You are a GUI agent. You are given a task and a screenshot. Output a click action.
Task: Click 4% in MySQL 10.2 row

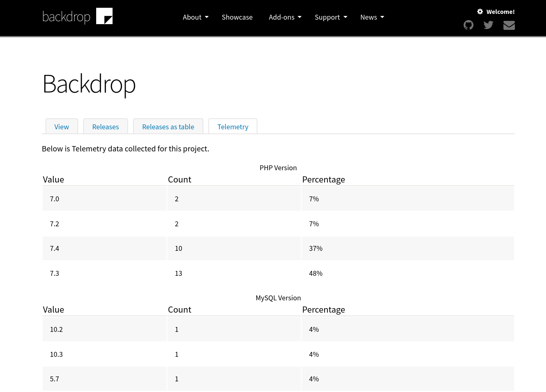pyautogui.click(x=408, y=329)
